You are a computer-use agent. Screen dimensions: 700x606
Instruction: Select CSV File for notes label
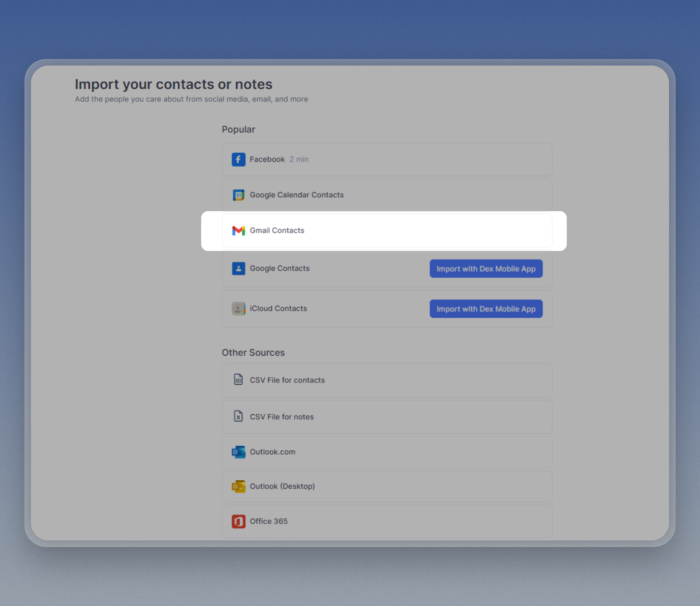click(x=282, y=417)
